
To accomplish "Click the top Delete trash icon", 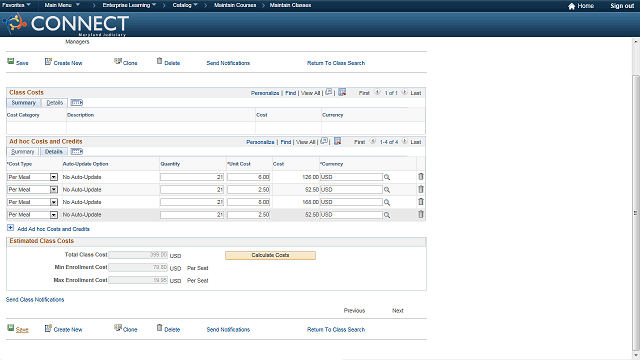I will 160,61.
